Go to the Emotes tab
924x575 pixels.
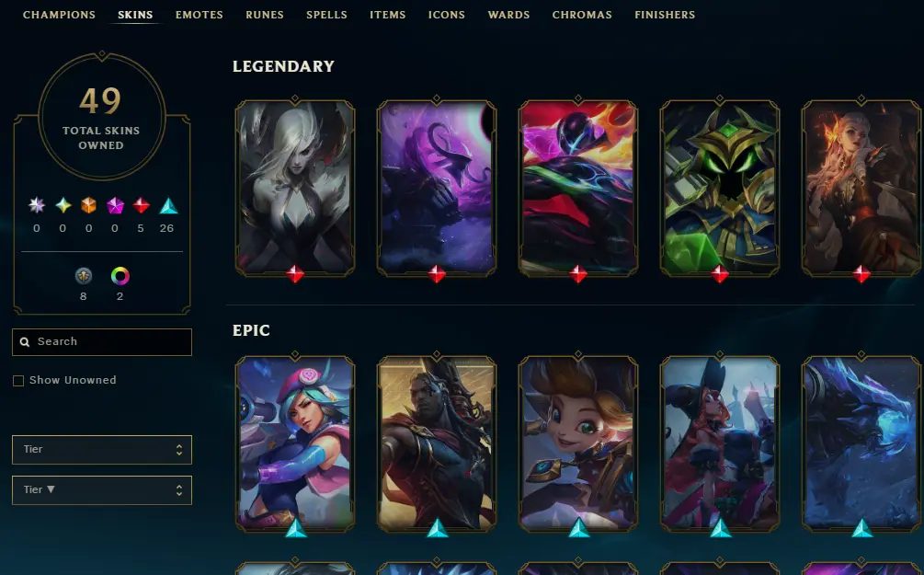tap(200, 15)
